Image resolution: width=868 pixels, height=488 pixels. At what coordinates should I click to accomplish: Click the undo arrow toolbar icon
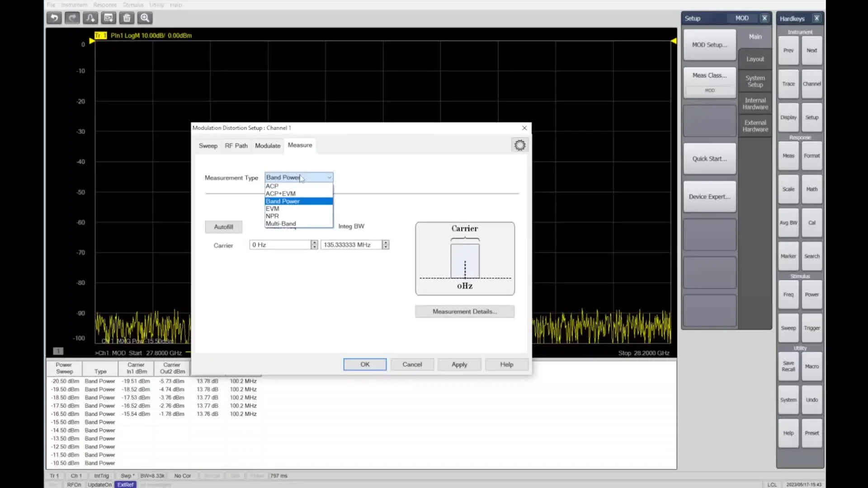point(54,18)
